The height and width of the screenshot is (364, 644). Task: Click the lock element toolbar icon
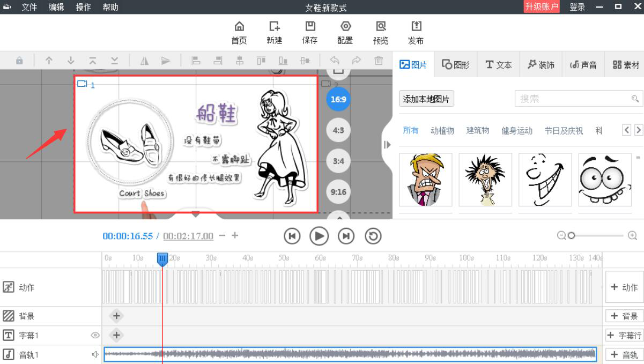tap(19, 61)
